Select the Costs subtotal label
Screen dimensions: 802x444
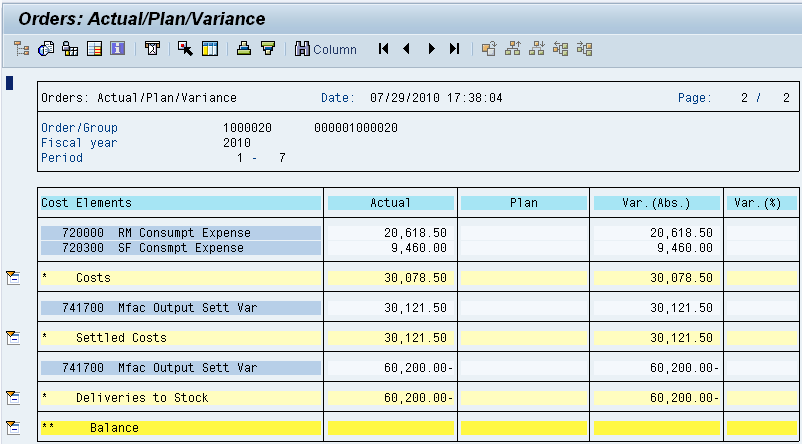[x=93, y=278]
